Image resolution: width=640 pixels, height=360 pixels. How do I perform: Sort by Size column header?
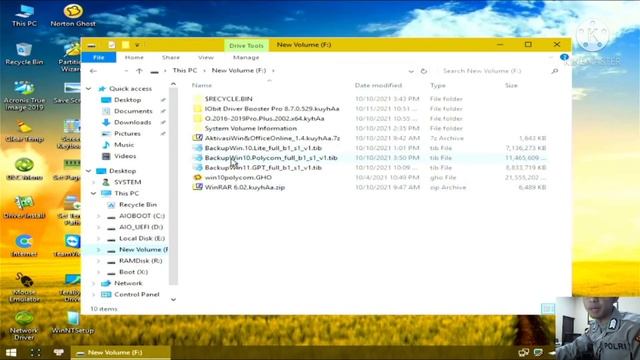pyautogui.click(x=511, y=85)
